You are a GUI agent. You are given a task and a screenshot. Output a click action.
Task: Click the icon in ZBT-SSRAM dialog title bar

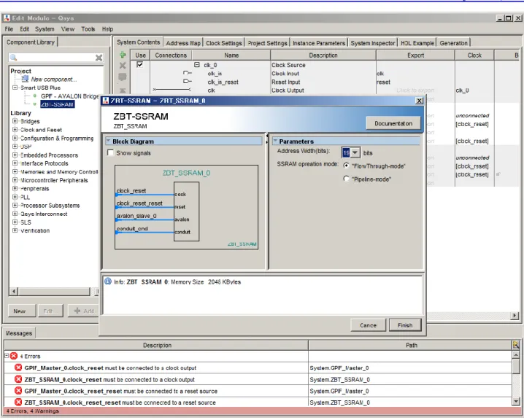pos(106,101)
